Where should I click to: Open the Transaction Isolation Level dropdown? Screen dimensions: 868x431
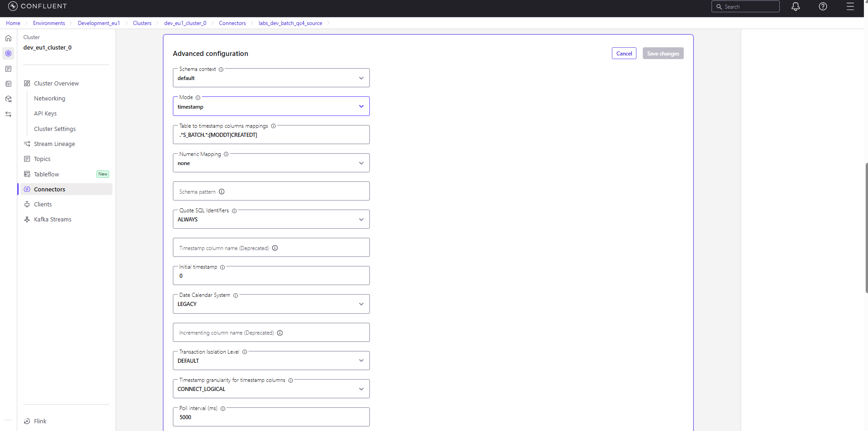coord(271,361)
